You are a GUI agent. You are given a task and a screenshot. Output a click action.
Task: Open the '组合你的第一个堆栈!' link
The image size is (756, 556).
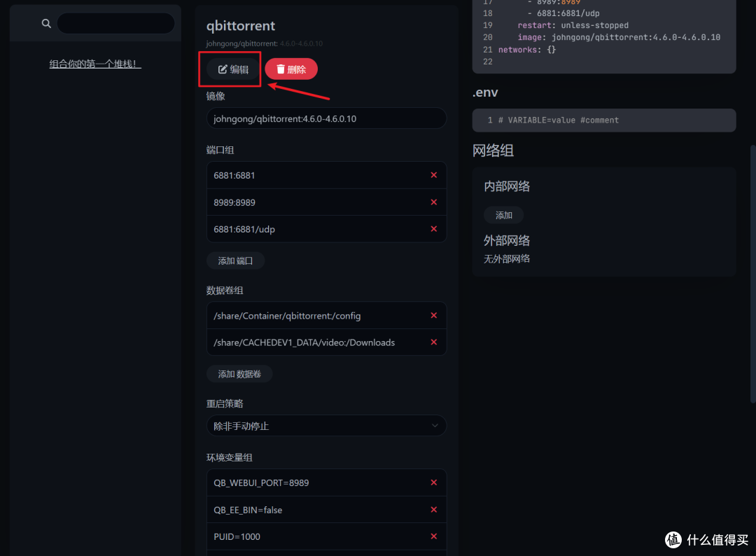coord(95,64)
